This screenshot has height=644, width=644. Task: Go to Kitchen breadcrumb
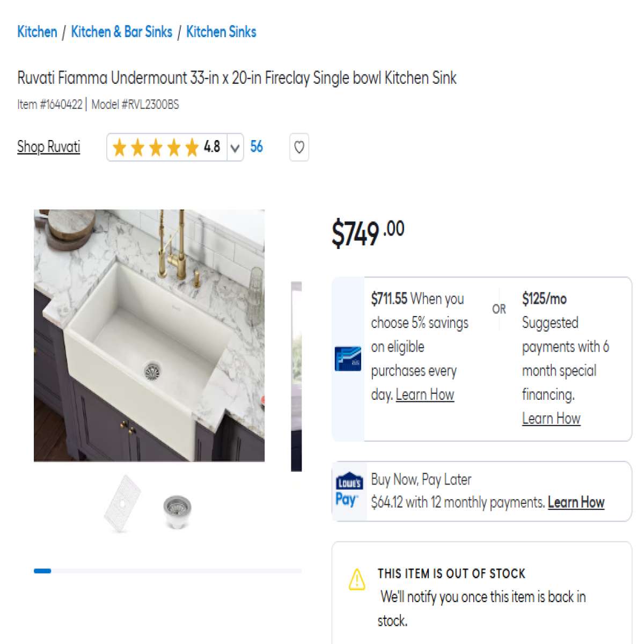tap(37, 32)
